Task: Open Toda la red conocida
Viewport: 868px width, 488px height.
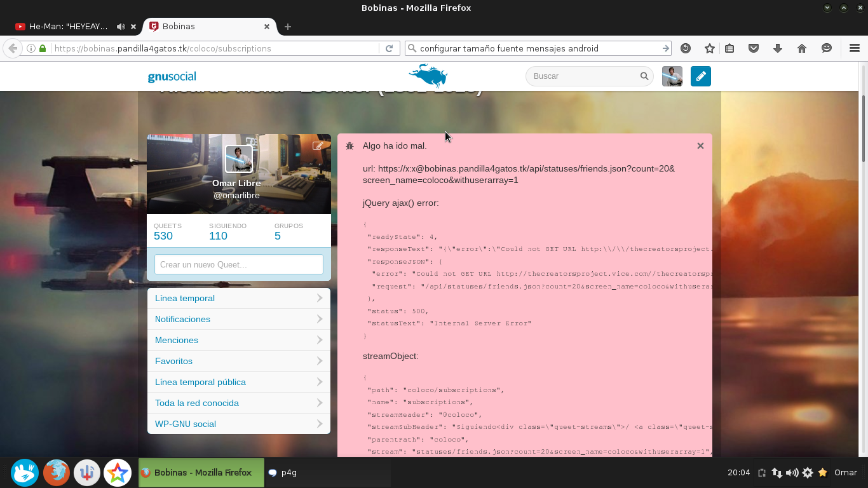Action: (239, 403)
